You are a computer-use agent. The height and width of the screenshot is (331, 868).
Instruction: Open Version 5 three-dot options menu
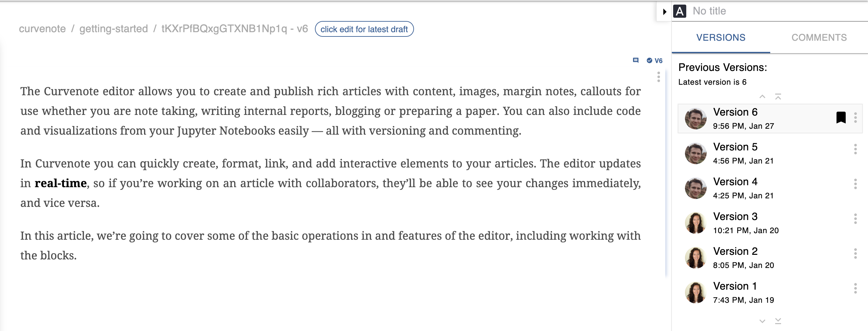coord(855,149)
